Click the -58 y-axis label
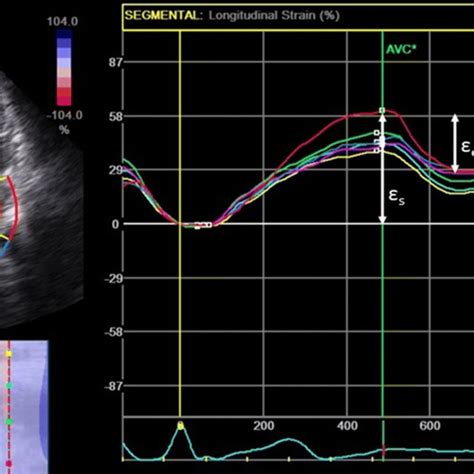 (x=114, y=332)
